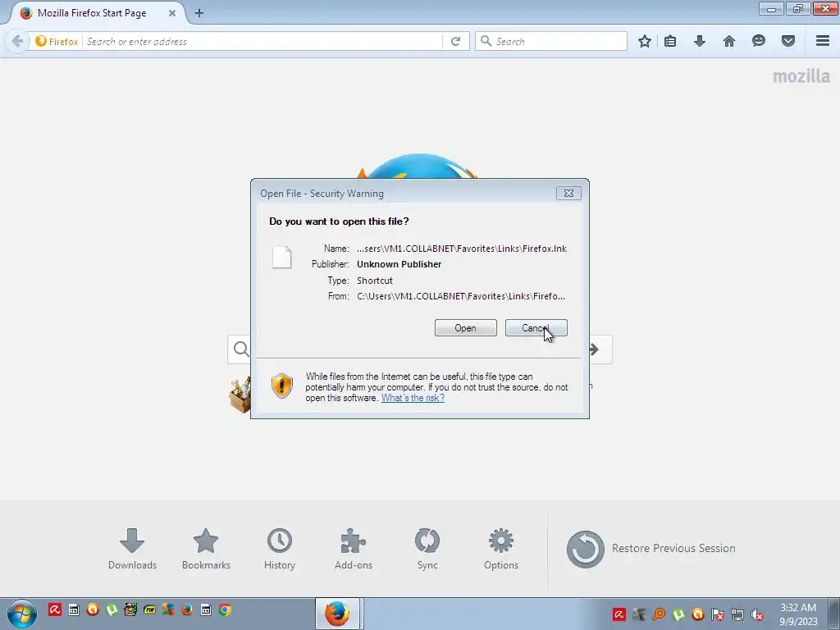This screenshot has width=840, height=630.
Task: Launch Firefox from the quick launch bar
Action: coord(187,609)
